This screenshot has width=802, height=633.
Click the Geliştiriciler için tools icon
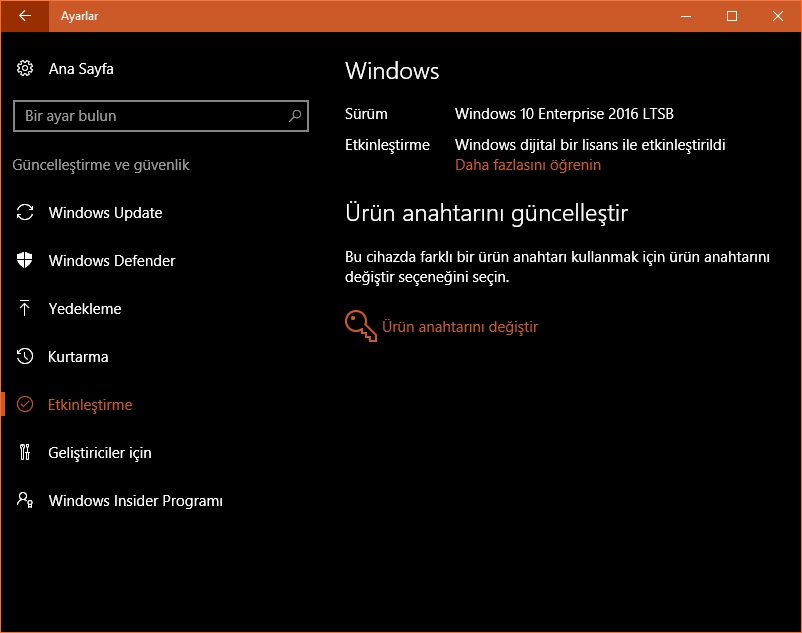(x=25, y=453)
